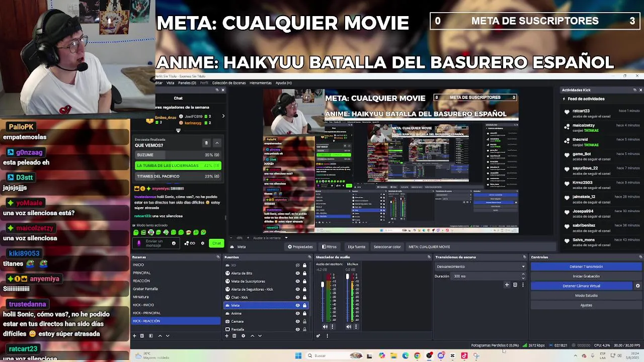The width and height of the screenshot is (644, 362).
Task: Mute the Audio del escritorio speaker icon
Action: (325, 326)
